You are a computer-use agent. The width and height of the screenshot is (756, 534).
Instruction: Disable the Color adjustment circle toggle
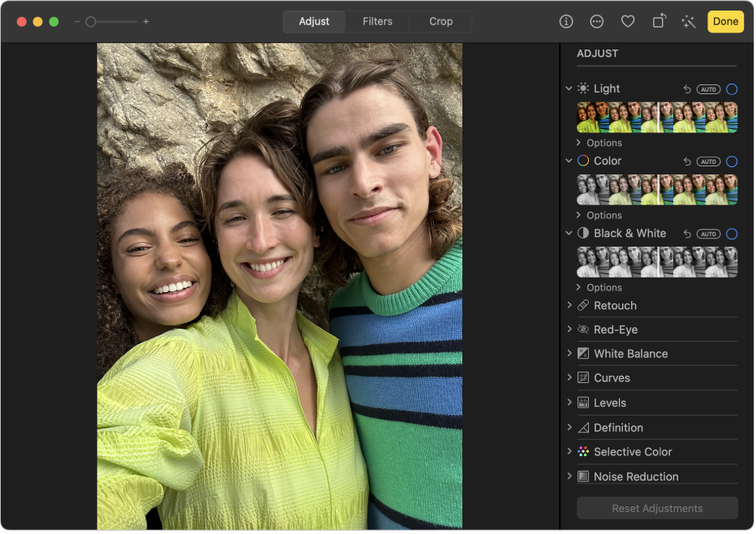[732, 161]
